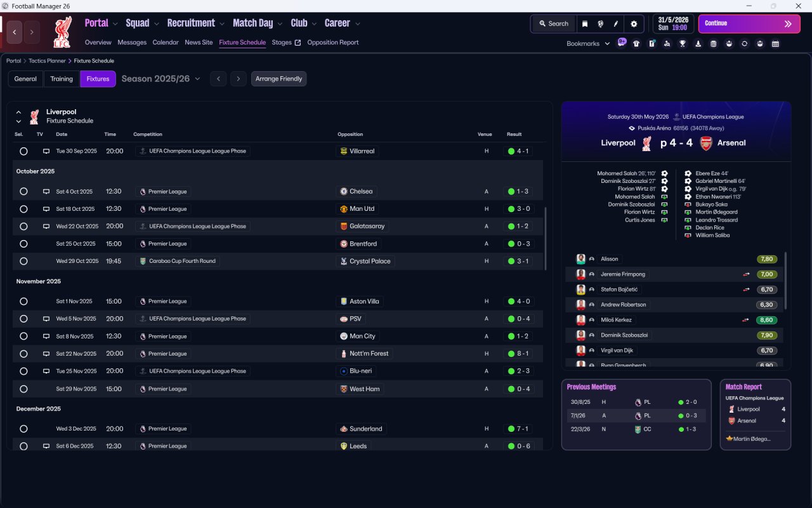Click the Arsenal crest in match header
The width and height of the screenshot is (812, 508).
tap(706, 143)
